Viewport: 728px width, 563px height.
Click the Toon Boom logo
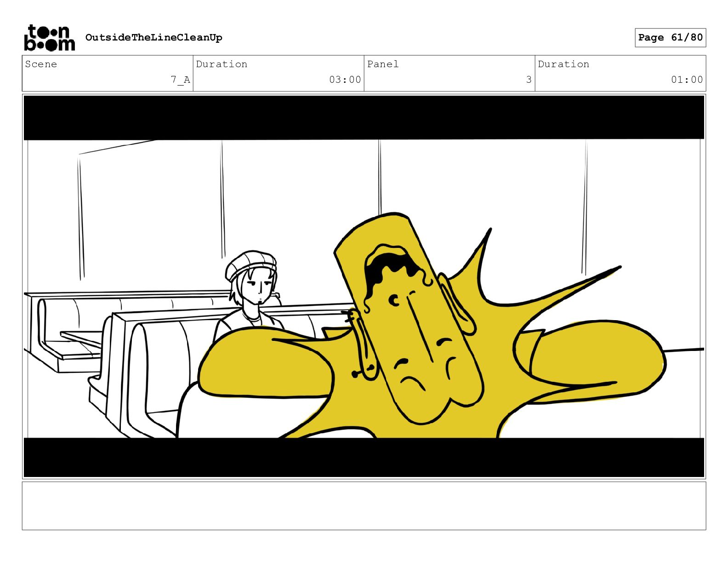click(49, 37)
